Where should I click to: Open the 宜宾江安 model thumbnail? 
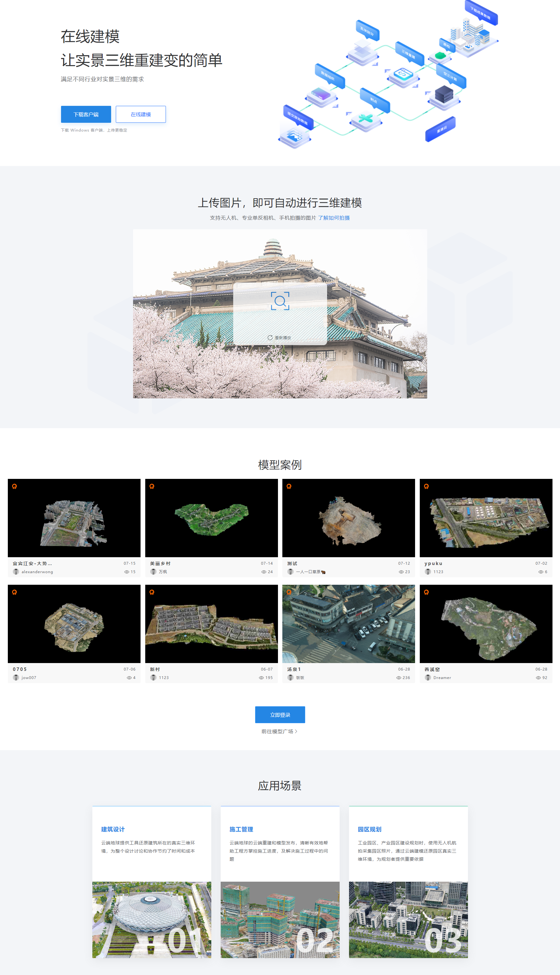click(74, 517)
